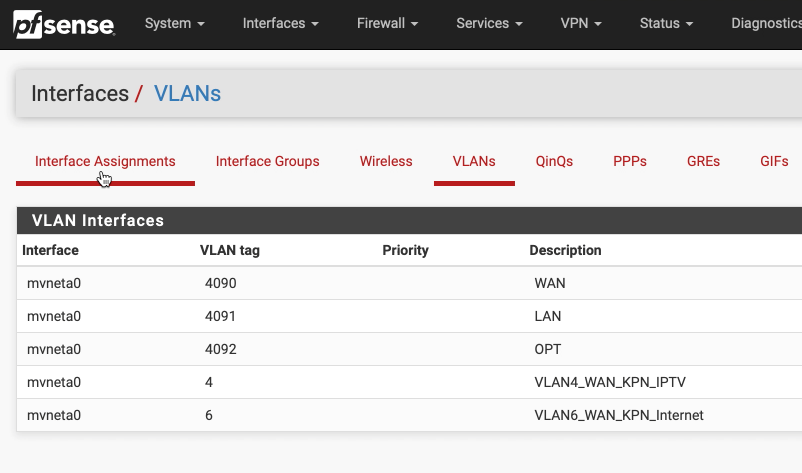Image resolution: width=802 pixels, height=473 pixels.
Task: Open the Services dropdown menu
Action: (x=489, y=24)
